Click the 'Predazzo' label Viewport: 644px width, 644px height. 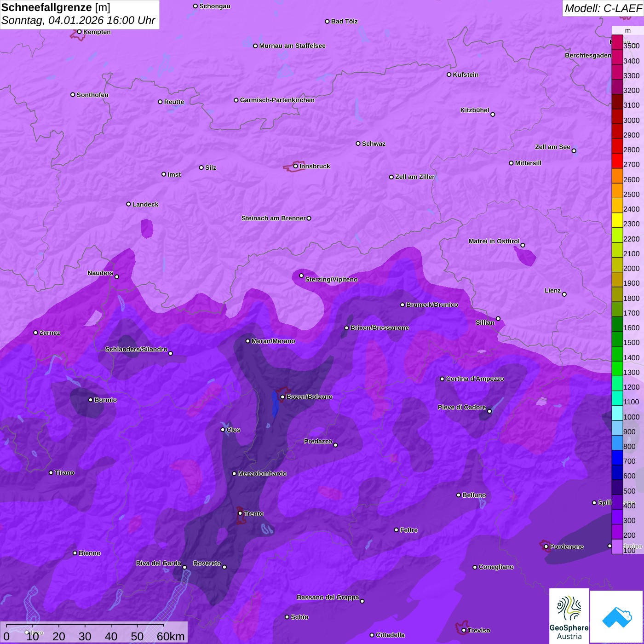pyautogui.click(x=318, y=442)
